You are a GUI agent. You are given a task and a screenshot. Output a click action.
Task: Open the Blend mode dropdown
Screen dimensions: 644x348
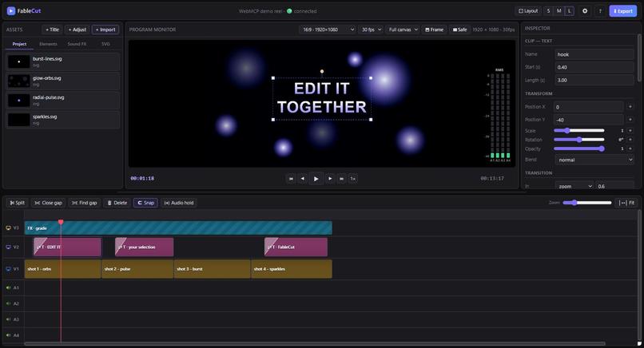(x=594, y=160)
